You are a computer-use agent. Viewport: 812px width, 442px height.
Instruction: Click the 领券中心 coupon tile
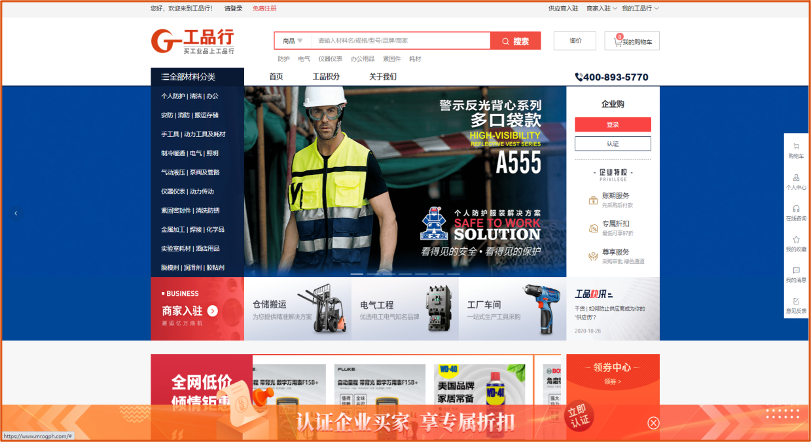[x=613, y=380]
